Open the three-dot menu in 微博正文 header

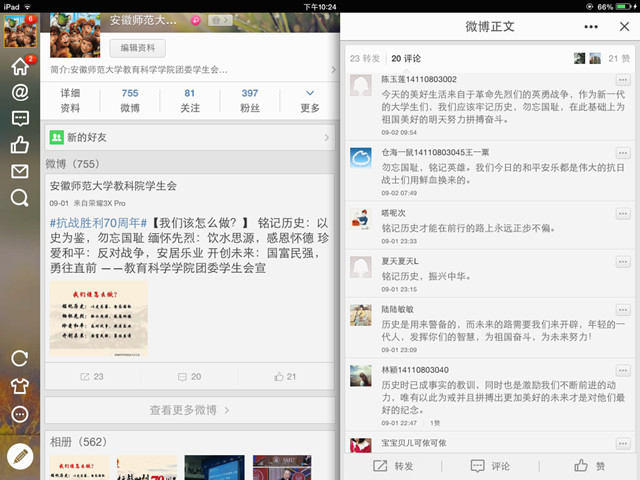tap(591, 27)
